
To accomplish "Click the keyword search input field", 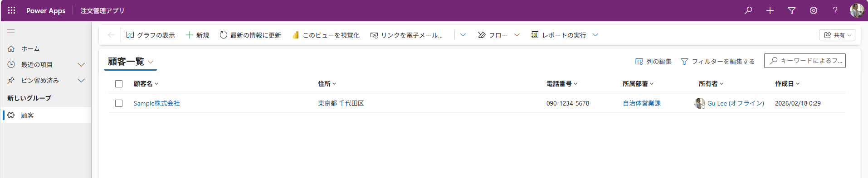I will pos(805,61).
